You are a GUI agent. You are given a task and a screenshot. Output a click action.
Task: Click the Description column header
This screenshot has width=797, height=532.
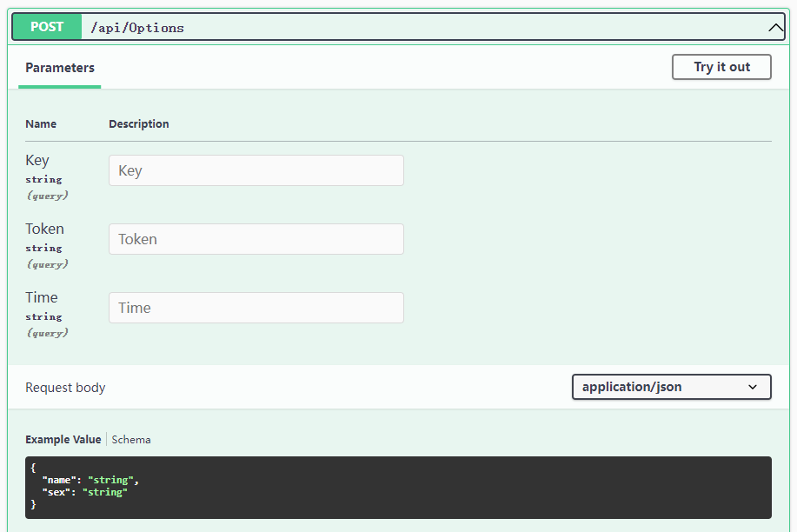pyautogui.click(x=139, y=124)
